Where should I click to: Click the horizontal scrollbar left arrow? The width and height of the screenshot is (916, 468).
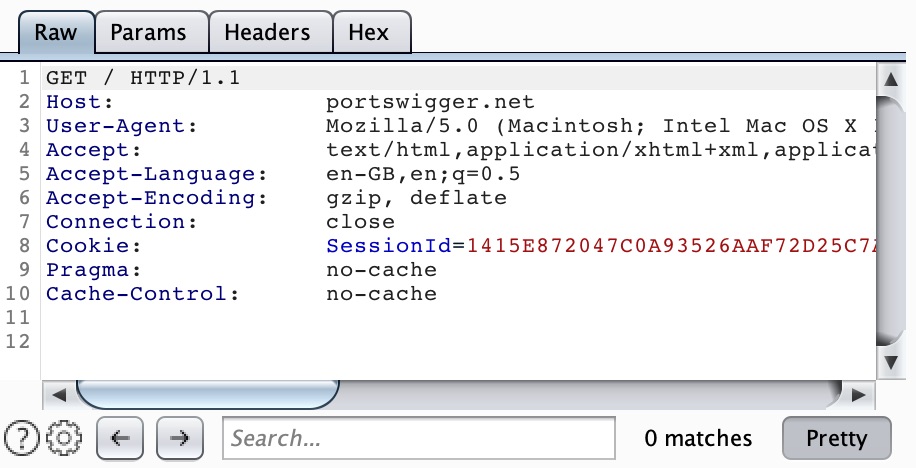click(x=58, y=395)
